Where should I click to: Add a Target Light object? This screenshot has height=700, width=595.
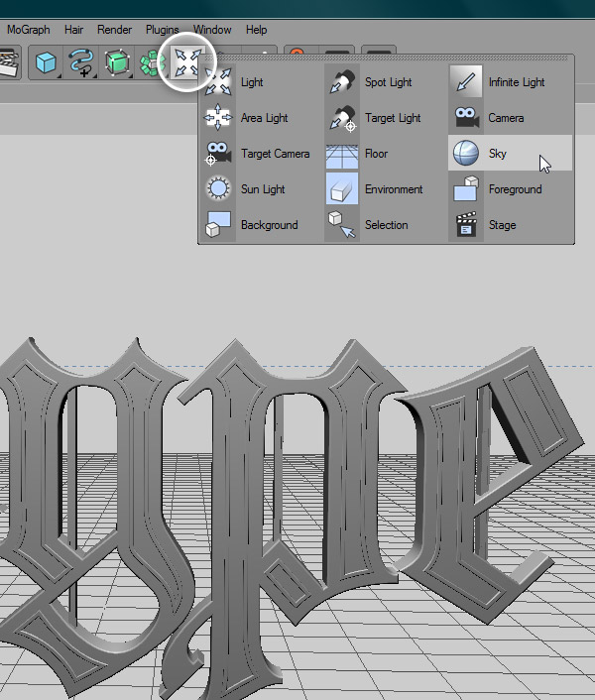coord(385,117)
